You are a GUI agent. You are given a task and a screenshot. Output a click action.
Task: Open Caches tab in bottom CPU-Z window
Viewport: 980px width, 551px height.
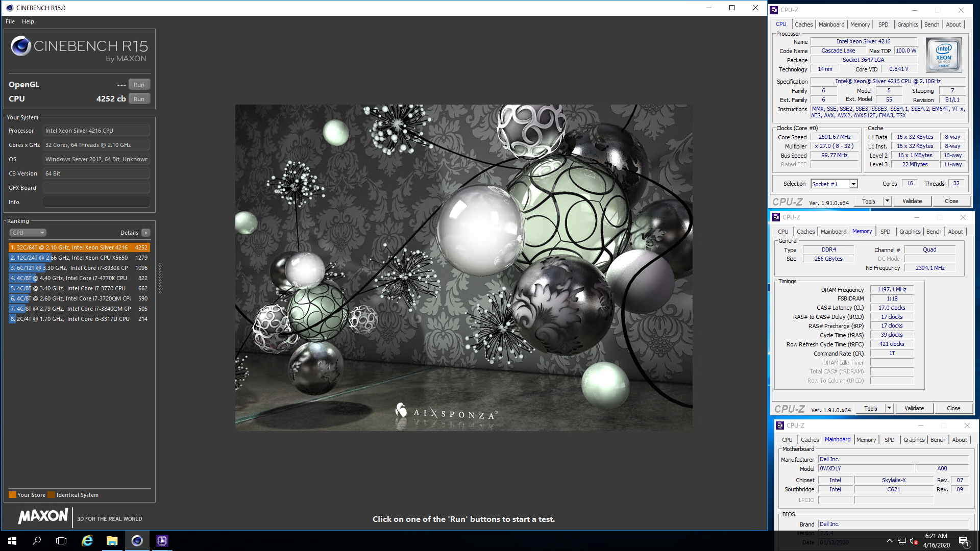(x=810, y=440)
